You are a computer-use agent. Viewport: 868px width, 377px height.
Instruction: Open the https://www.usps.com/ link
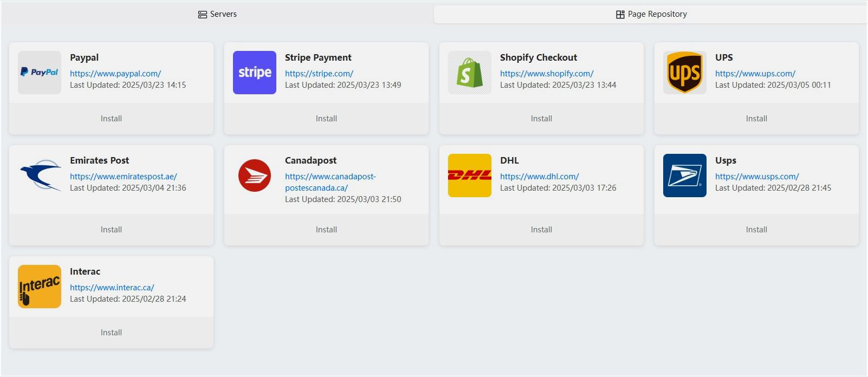757,177
